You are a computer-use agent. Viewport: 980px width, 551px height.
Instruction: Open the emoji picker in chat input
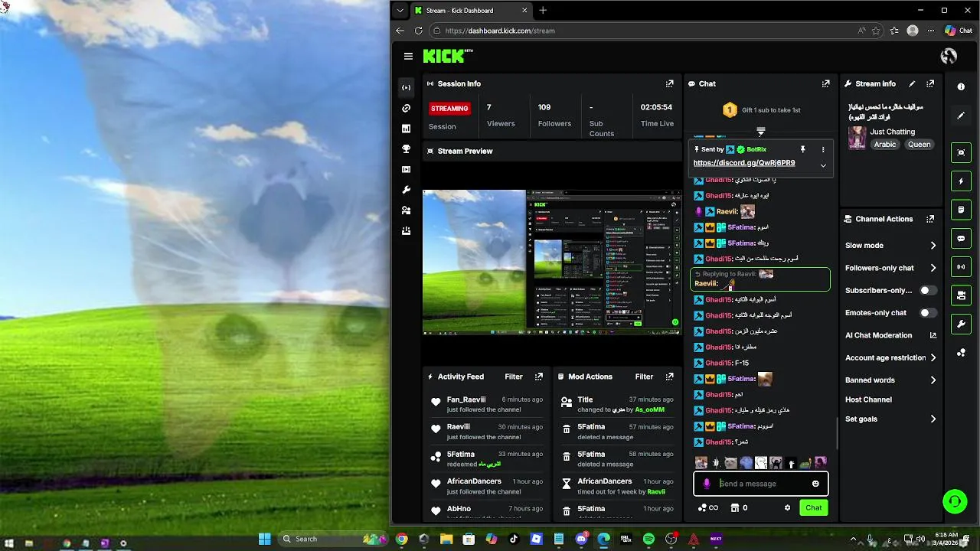815,484
